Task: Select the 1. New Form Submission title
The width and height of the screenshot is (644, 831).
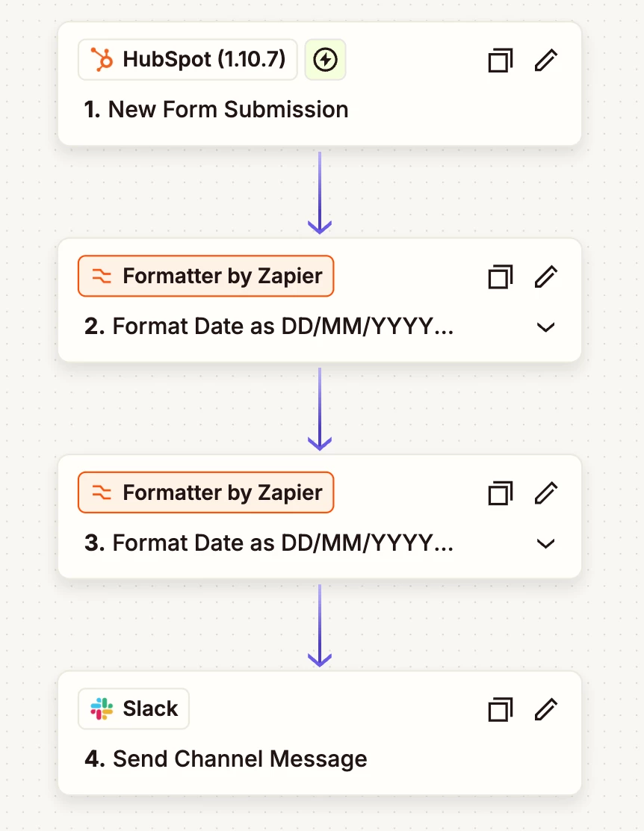Action: coord(216,110)
